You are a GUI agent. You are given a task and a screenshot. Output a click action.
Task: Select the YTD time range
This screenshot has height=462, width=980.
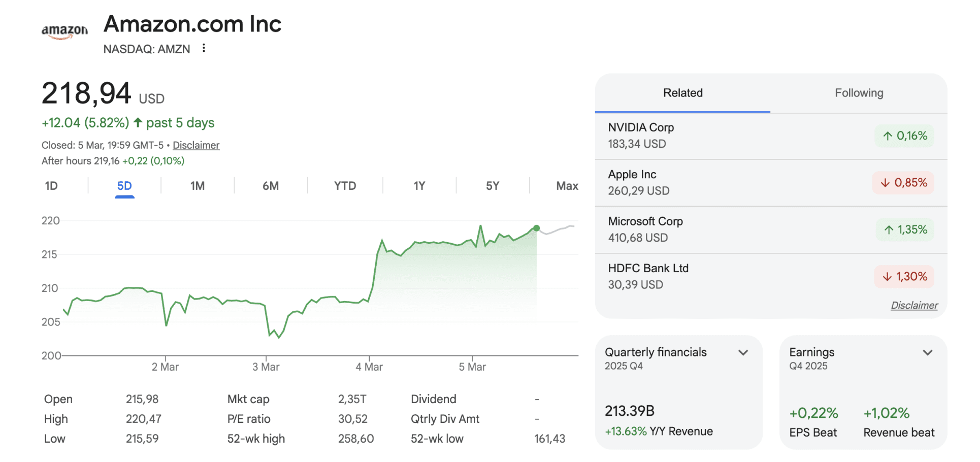point(345,186)
